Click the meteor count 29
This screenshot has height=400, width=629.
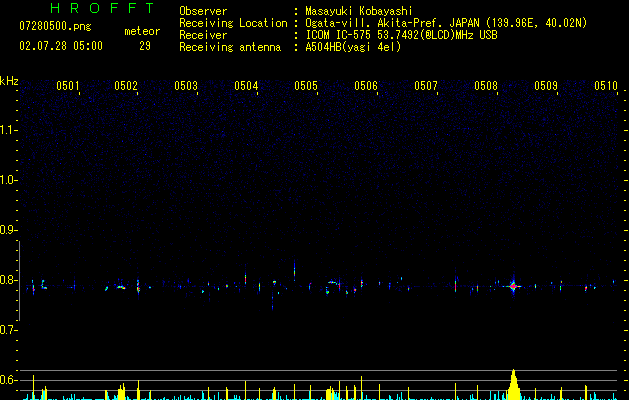(x=145, y=46)
